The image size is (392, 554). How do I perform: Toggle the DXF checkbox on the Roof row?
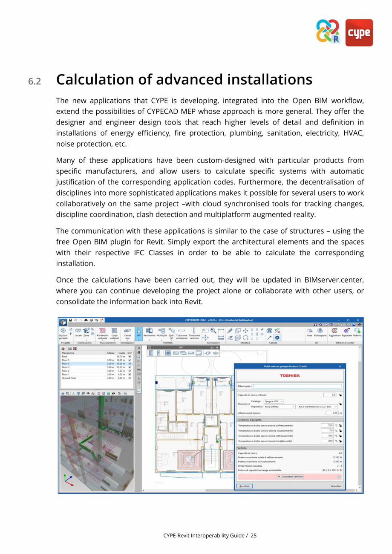pyautogui.click(x=130, y=356)
